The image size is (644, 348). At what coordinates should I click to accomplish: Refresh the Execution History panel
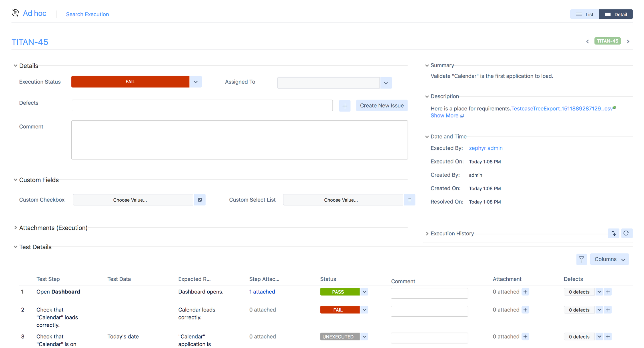coord(626,233)
